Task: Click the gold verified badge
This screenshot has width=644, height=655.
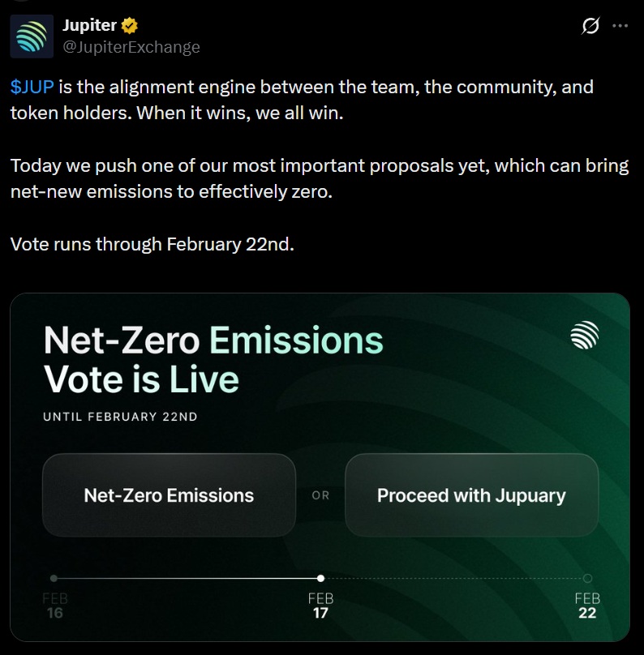Action: tap(129, 26)
